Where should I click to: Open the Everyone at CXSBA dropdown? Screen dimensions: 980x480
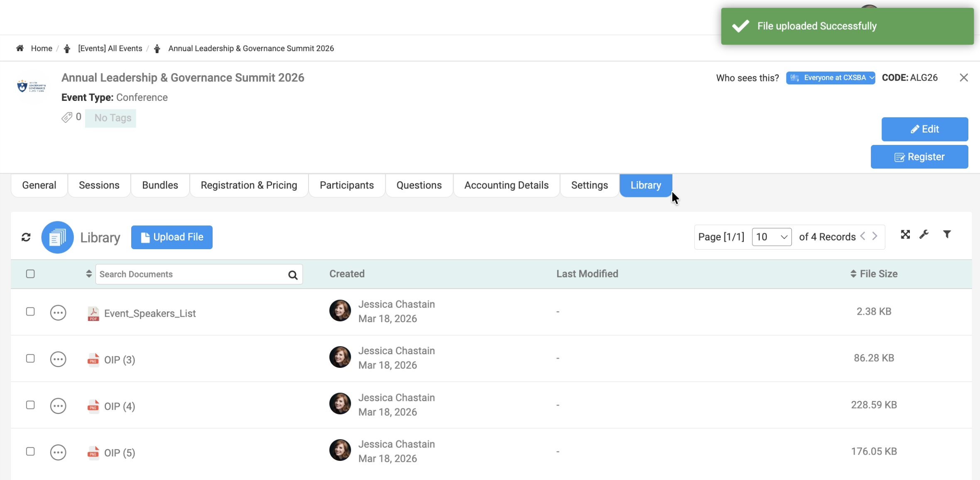[x=831, y=78]
